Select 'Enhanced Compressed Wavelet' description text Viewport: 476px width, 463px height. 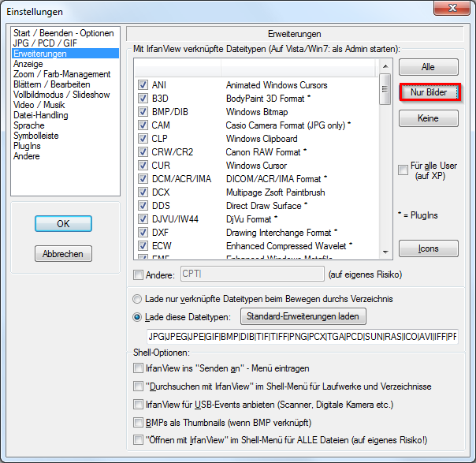[286, 246]
